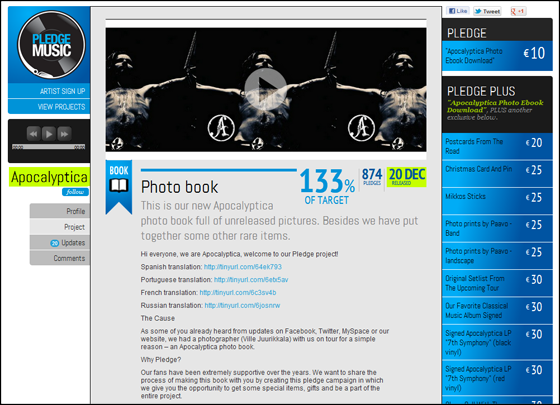Play the Apocalyptica video

265,89
